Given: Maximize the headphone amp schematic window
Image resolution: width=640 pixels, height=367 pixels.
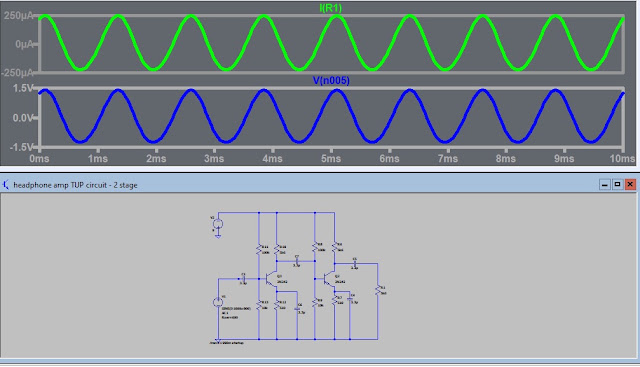Looking at the screenshot, I should pos(617,185).
